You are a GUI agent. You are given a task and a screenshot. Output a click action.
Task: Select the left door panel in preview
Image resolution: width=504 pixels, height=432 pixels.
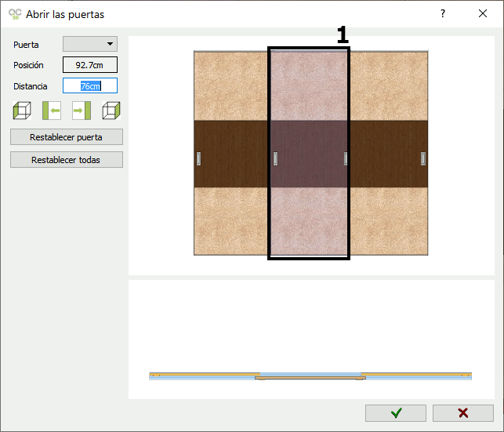[x=230, y=153]
